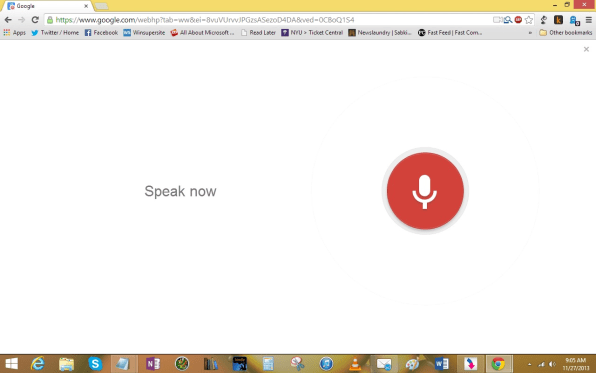The height and width of the screenshot is (373, 596).
Task: Reload the current page
Action: coord(35,20)
